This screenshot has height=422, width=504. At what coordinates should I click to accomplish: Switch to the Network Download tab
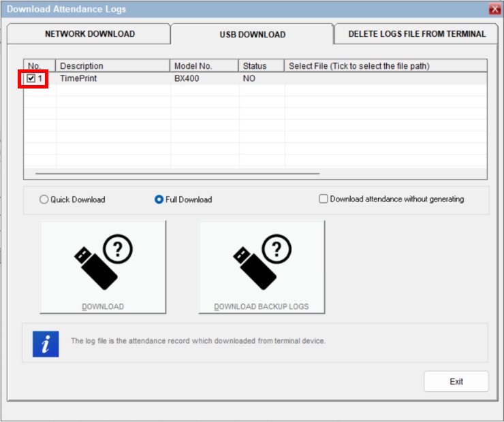point(89,34)
